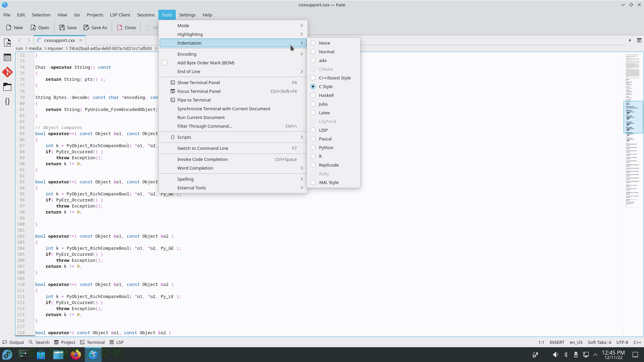This screenshot has height=362, width=644.
Task: Click the New document toolbar button
Action: [x=14, y=27]
